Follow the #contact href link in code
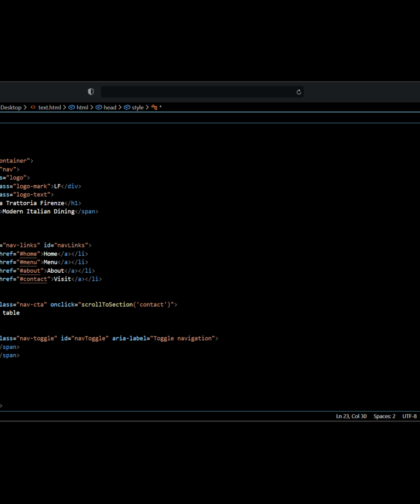The height and width of the screenshot is (504, 420). [33, 279]
